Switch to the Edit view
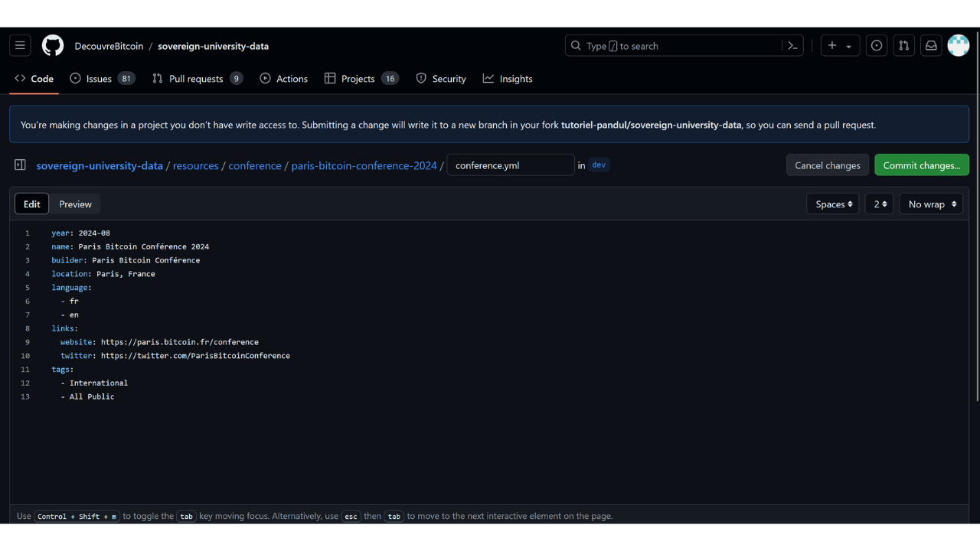This screenshot has height=551, width=980. tap(31, 204)
